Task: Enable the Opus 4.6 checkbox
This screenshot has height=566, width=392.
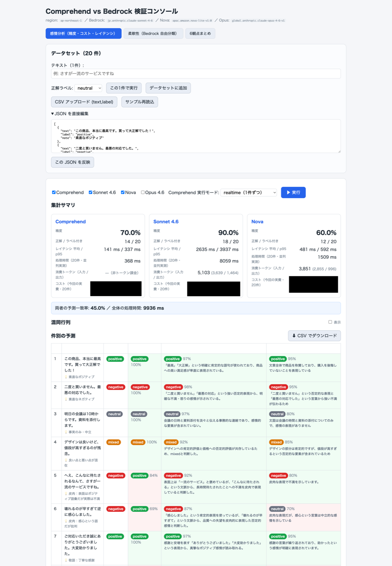Action: pyautogui.click(x=143, y=192)
